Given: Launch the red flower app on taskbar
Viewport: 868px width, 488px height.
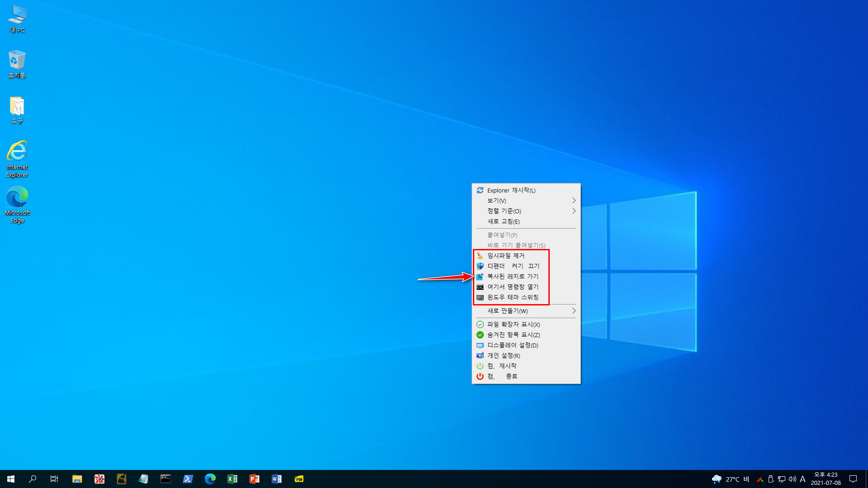Looking at the screenshot, I should [x=99, y=479].
